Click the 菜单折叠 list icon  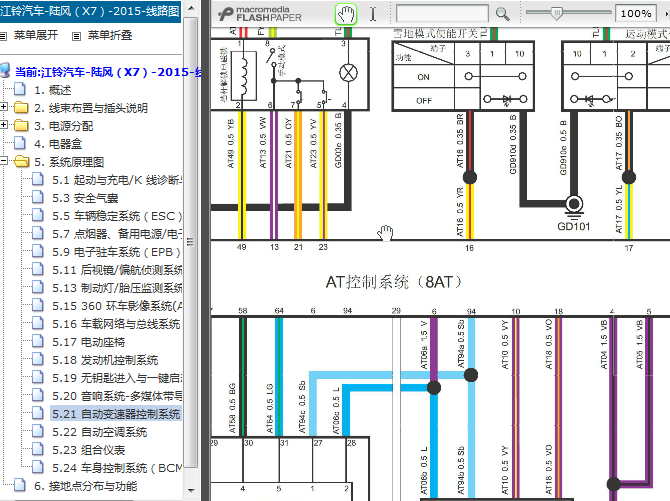click(76, 36)
